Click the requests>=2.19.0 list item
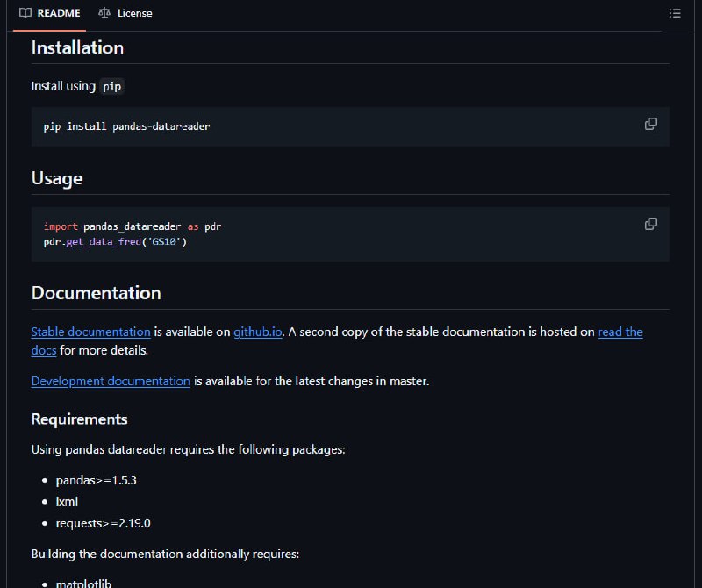Image resolution: width=702 pixels, height=588 pixels. click(x=103, y=523)
